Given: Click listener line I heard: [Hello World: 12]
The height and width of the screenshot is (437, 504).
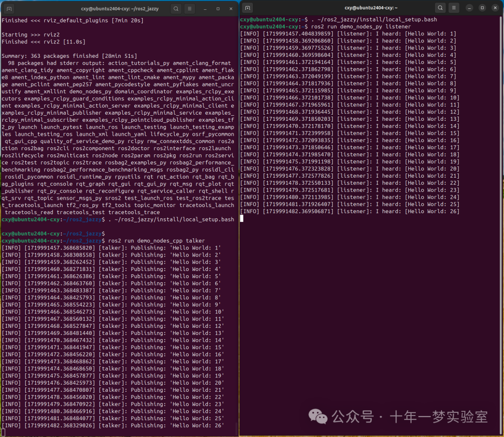Looking at the screenshot, I should [350, 112].
